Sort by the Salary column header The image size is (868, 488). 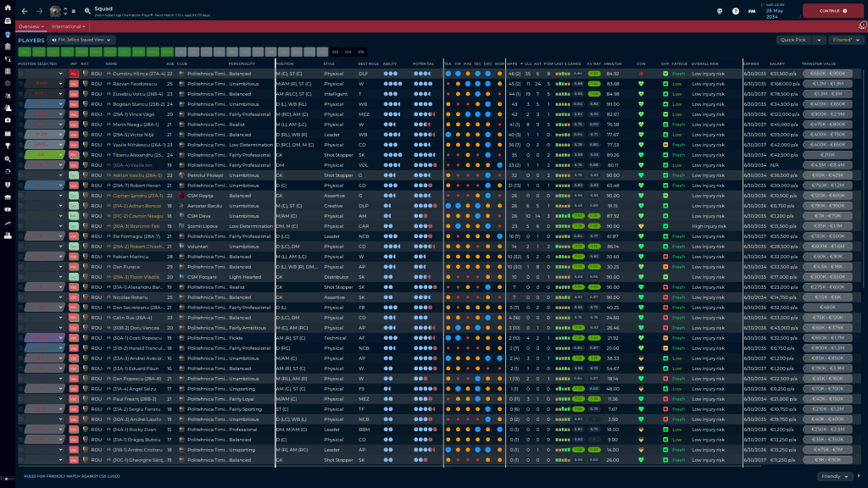pos(778,64)
